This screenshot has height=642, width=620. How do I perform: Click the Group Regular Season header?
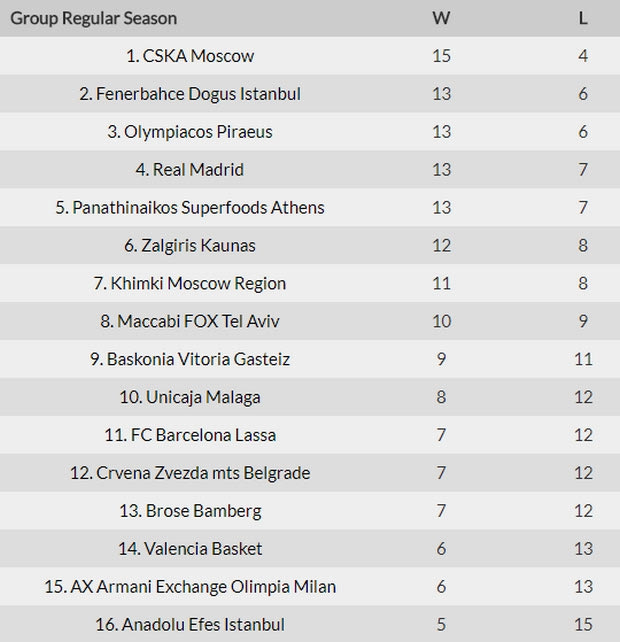[x=94, y=18]
